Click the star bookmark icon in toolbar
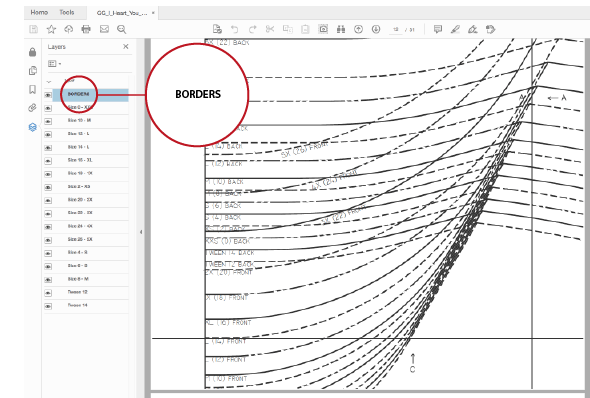 (x=51, y=29)
